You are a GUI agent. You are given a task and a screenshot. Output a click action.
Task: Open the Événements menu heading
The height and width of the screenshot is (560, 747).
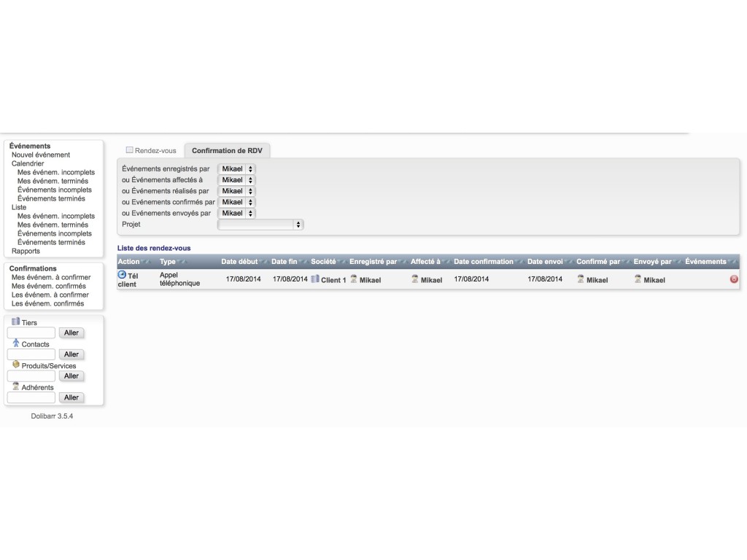[29, 146]
